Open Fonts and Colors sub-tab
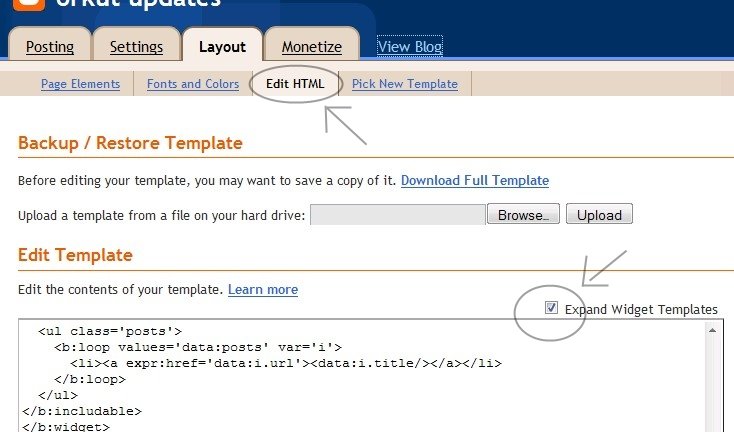This screenshot has width=734, height=432. 193,84
